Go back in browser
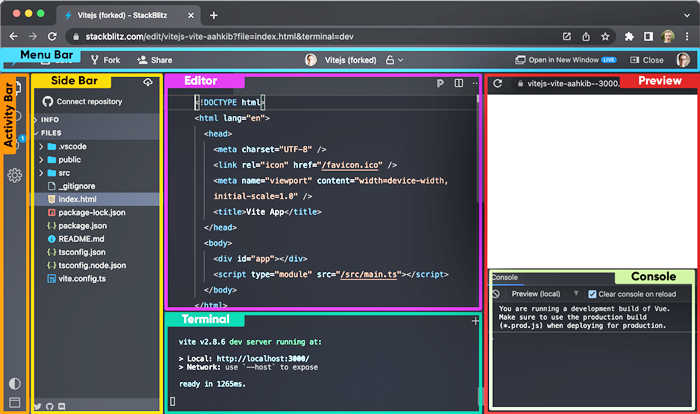This screenshot has width=700, height=414. (14, 37)
